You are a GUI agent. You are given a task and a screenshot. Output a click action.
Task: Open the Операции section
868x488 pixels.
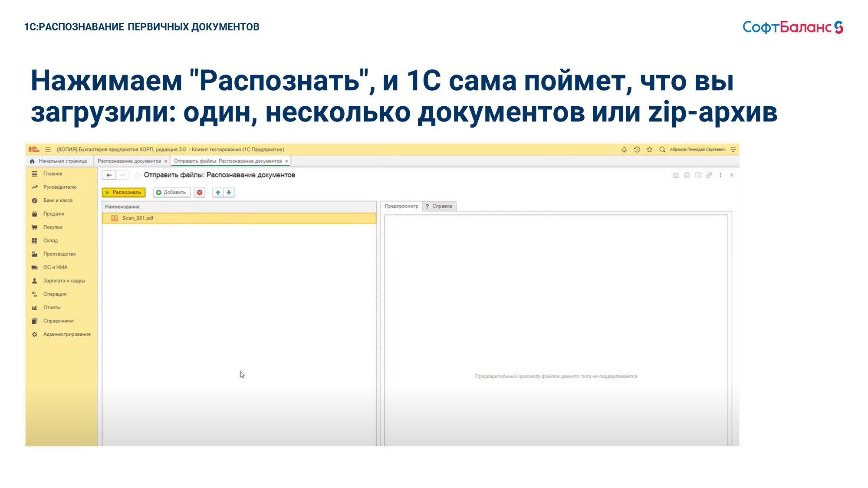pyautogui.click(x=55, y=294)
